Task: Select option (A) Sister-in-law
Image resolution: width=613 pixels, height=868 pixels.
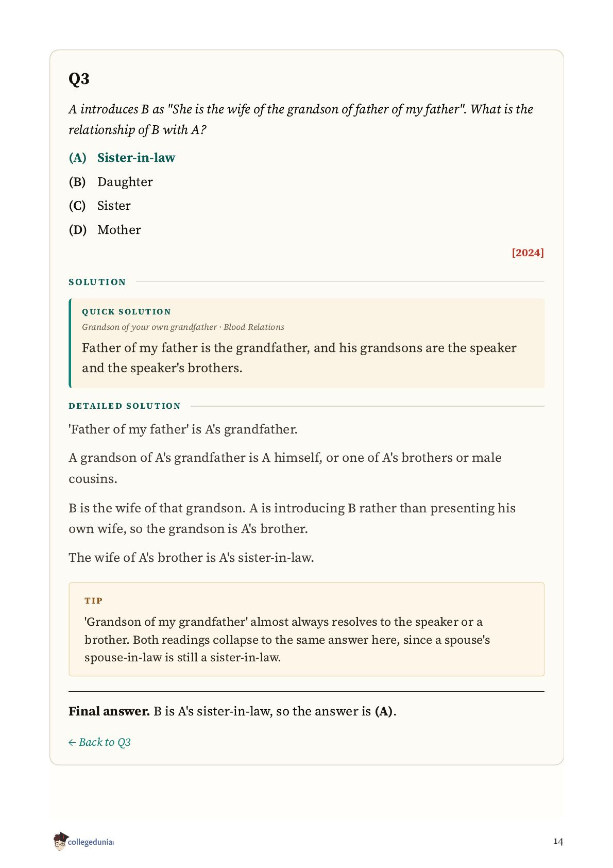Action: [x=122, y=158]
